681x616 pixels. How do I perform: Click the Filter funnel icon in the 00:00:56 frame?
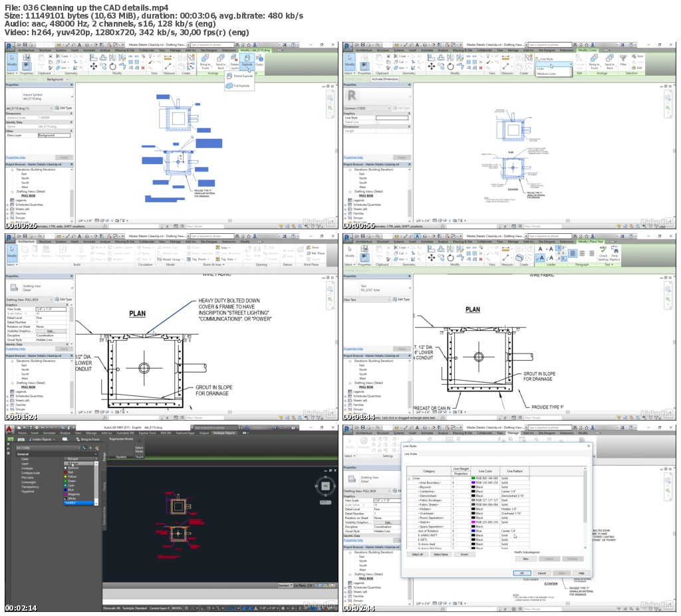pos(622,59)
